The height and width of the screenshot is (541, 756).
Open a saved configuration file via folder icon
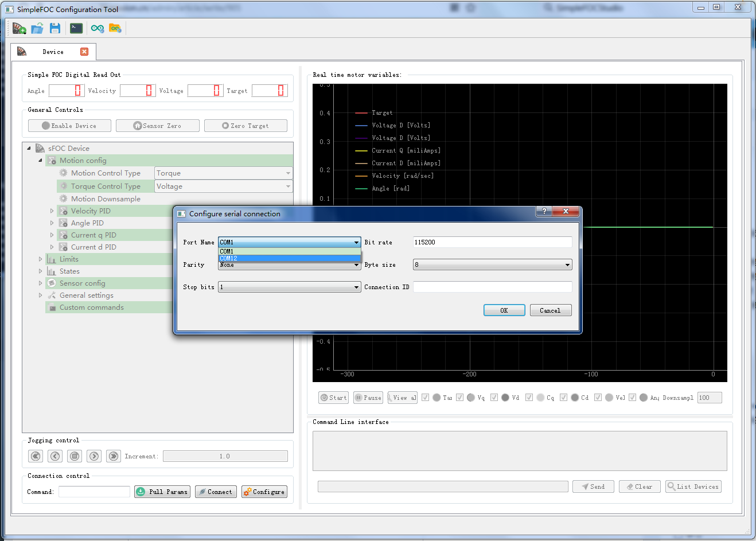point(37,28)
